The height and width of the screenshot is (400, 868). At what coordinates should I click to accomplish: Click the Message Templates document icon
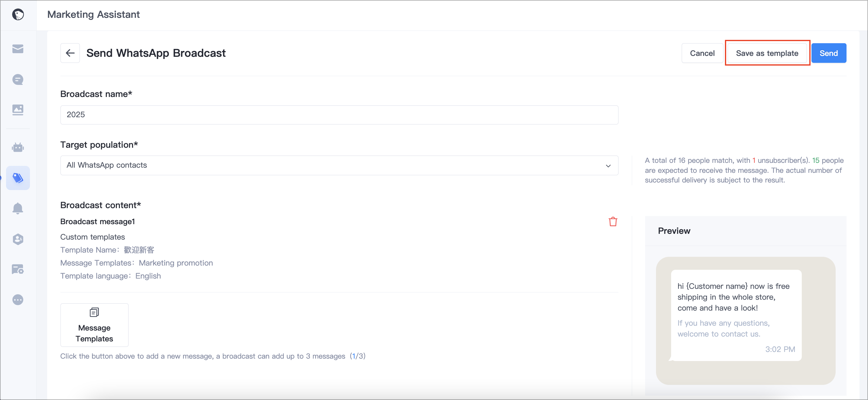tap(94, 312)
